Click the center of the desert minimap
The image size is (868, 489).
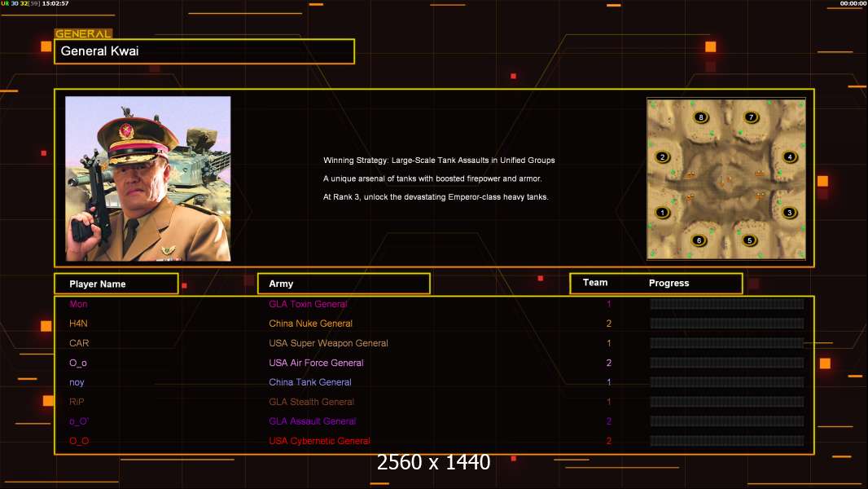point(726,179)
